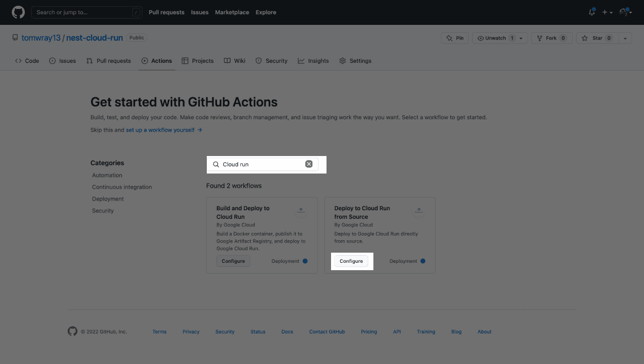The height and width of the screenshot is (364, 644).
Task: Star the repository
Action: [x=598, y=38]
